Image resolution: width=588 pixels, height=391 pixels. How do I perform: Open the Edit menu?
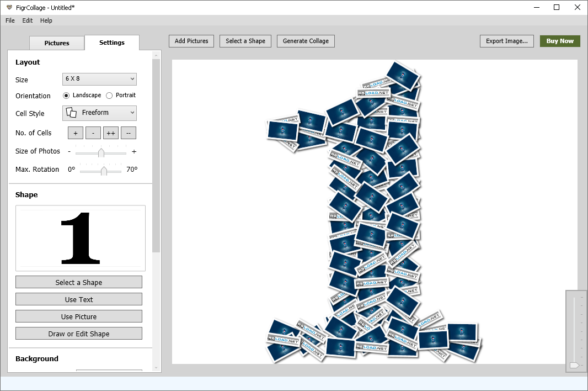coord(28,20)
